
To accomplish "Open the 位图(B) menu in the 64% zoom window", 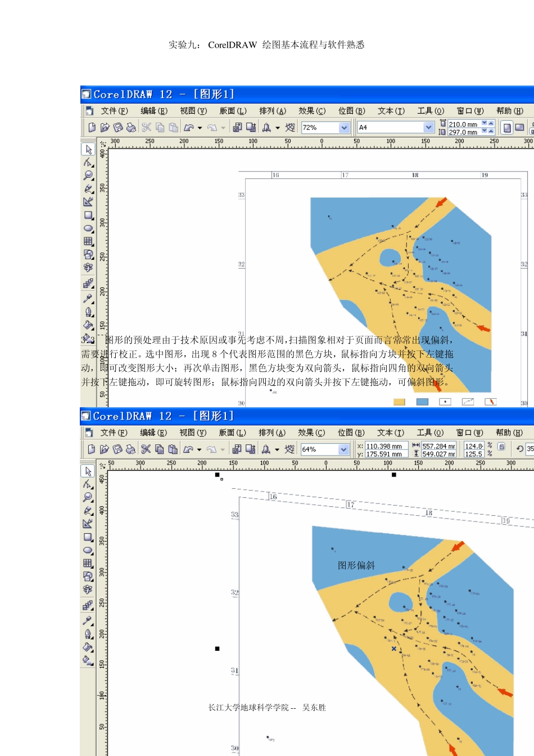I will tap(351, 433).
